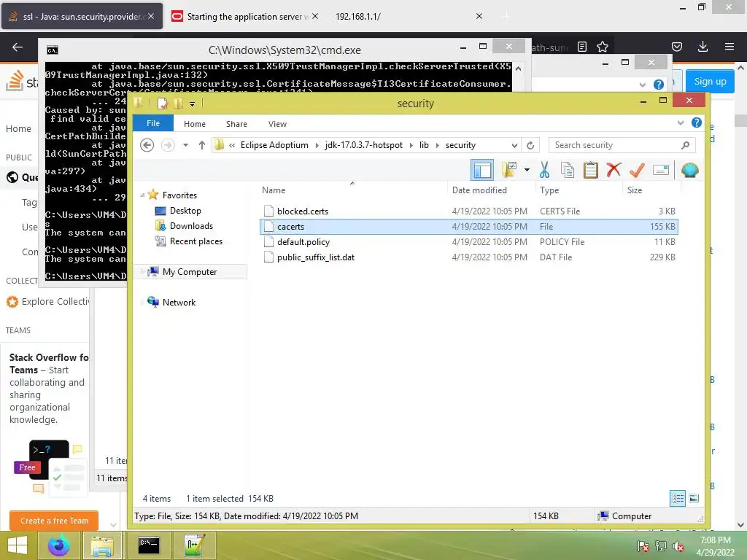Switch to large icons view button
The image size is (747, 560).
coord(694,499)
